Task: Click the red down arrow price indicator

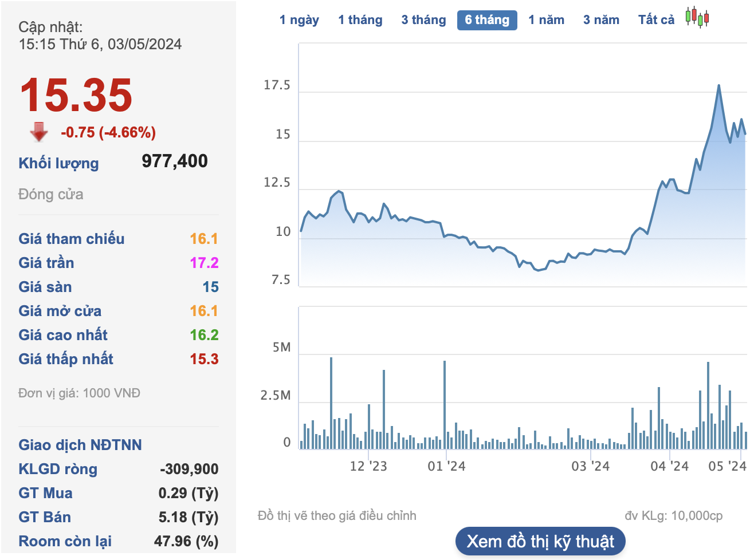Action: (x=38, y=132)
